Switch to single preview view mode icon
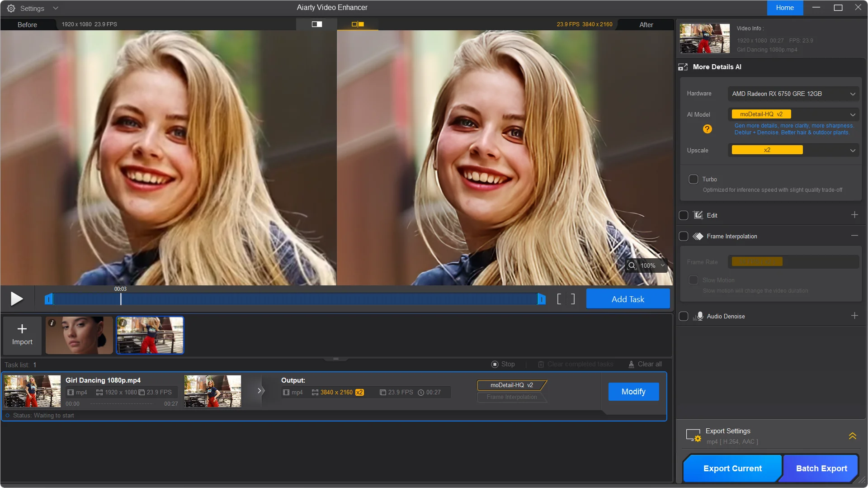Screen dimensions: 868x488 pos(317,24)
